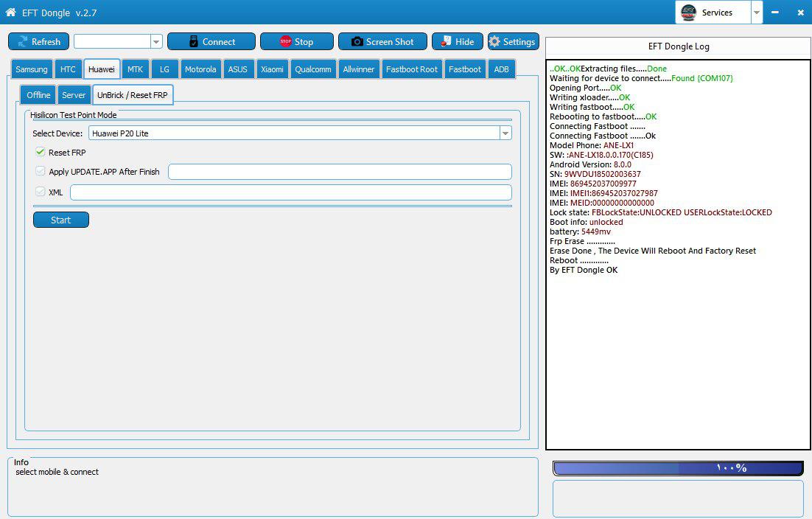Switch to the Samsung tab

click(32, 69)
